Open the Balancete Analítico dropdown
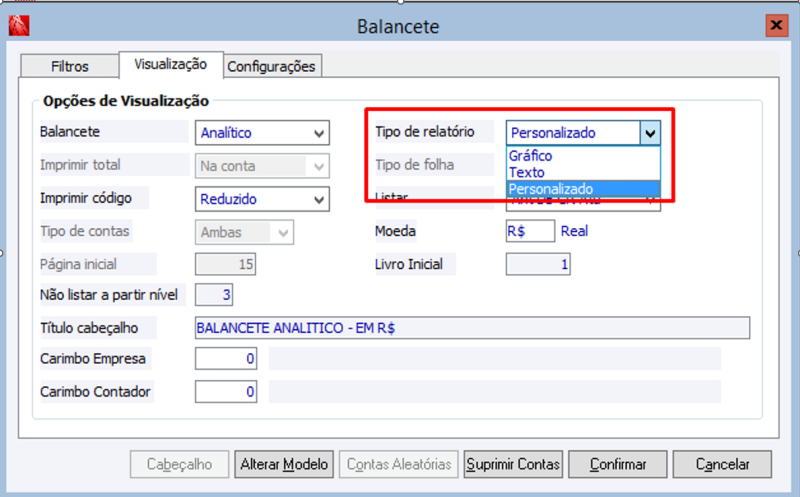The width and height of the screenshot is (800, 497). (262, 133)
